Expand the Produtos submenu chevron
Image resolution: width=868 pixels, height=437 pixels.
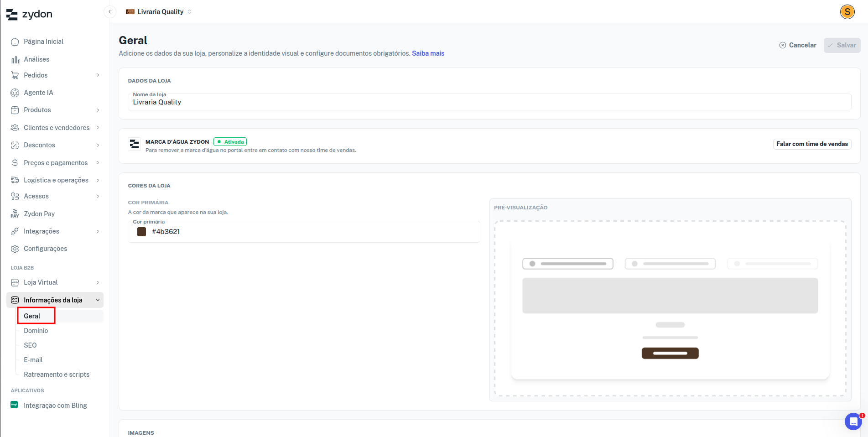pyautogui.click(x=98, y=110)
